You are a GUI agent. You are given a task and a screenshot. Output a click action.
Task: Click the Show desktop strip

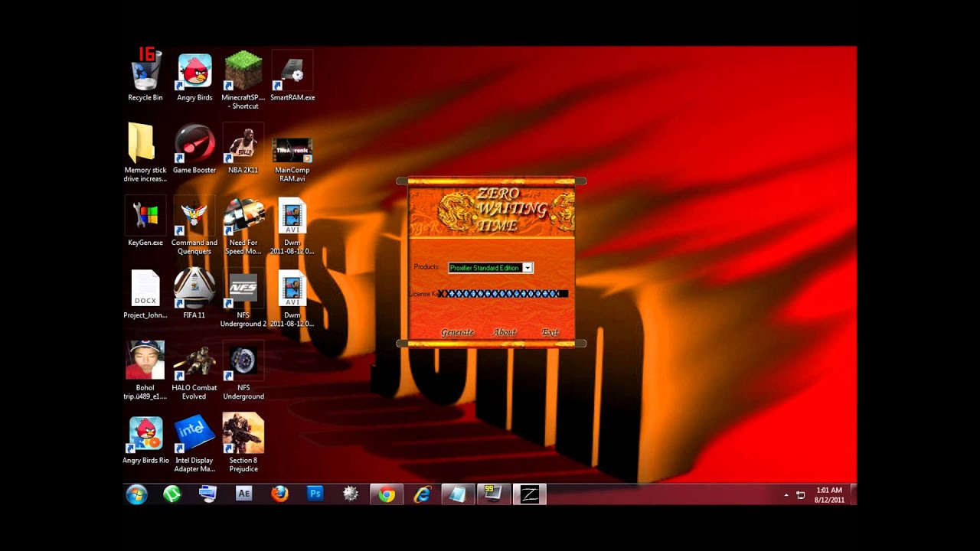coord(854,494)
